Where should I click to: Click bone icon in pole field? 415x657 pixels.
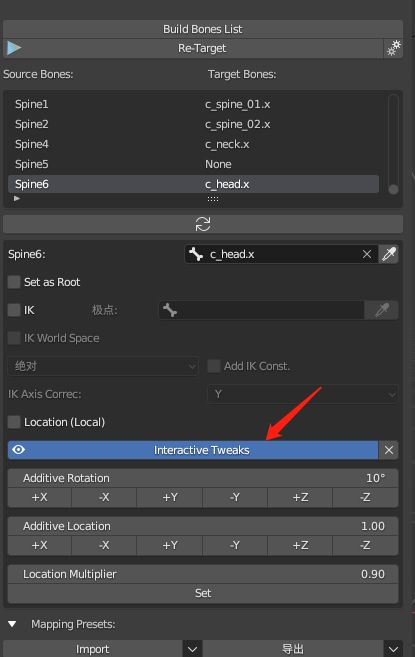[170, 310]
